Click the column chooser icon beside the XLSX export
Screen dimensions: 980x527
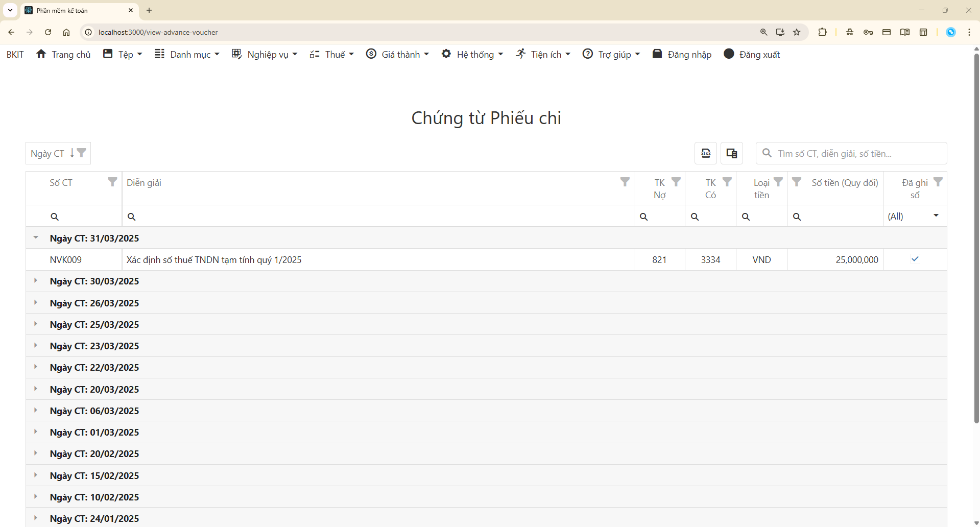click(x=731, y=153)
